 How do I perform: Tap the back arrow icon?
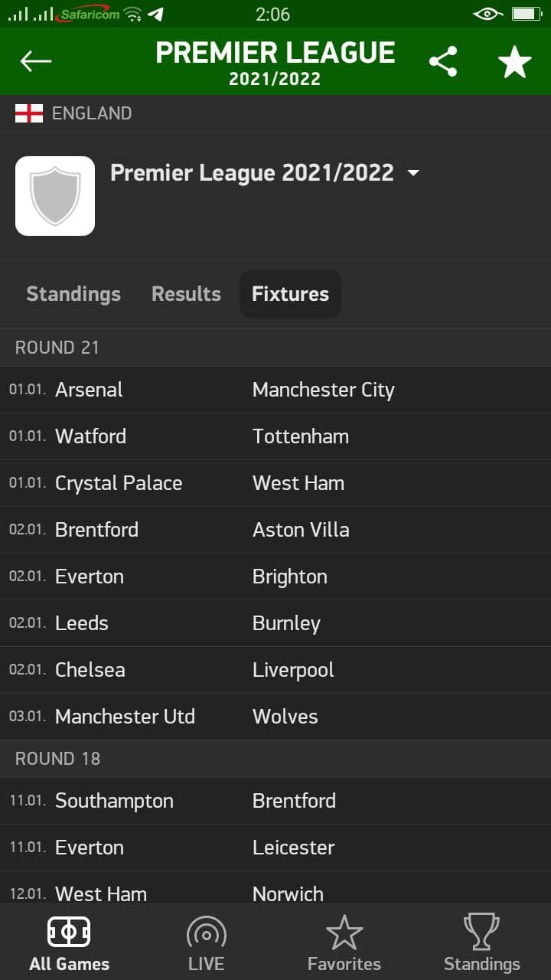pyautogui.click(x=35, y=61)
